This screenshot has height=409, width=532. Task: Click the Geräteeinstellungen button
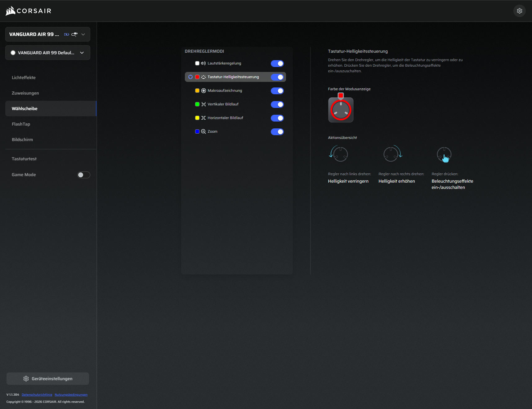[x=48, y=379]
